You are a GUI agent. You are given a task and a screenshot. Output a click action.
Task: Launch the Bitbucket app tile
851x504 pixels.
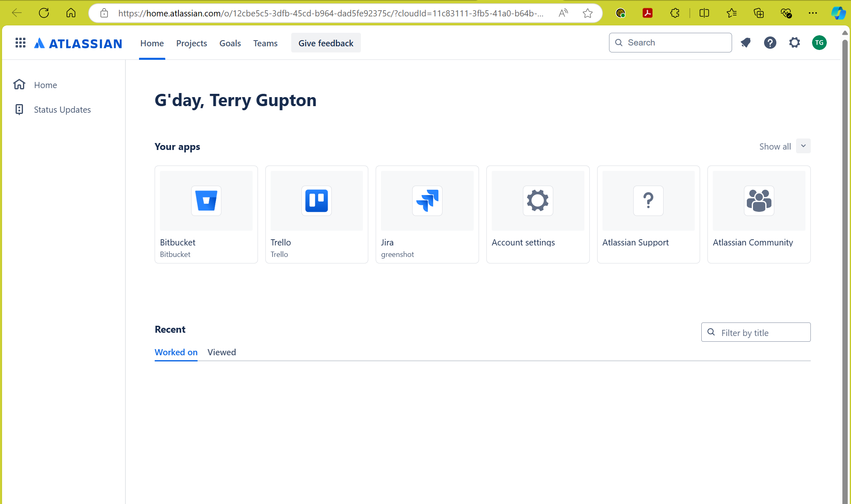(x=206, y=214)
